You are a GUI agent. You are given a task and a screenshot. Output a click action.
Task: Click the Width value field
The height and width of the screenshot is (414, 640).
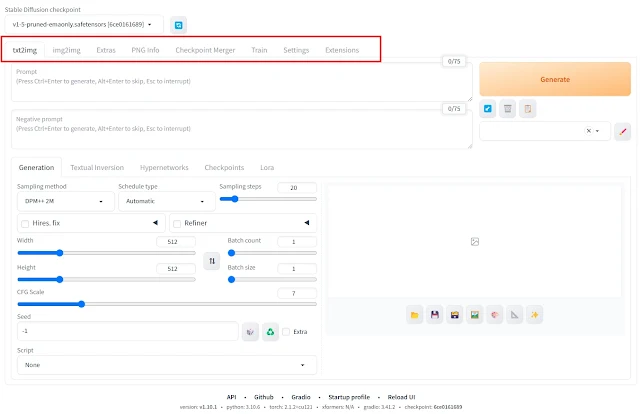[176, 242]
